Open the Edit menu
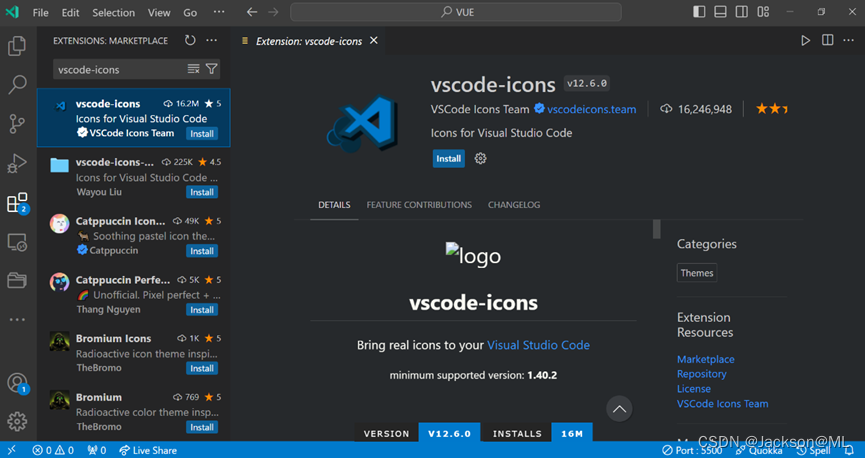Image resolution: width=865 pixels, height=458 pixels. [x=70, y=12]
